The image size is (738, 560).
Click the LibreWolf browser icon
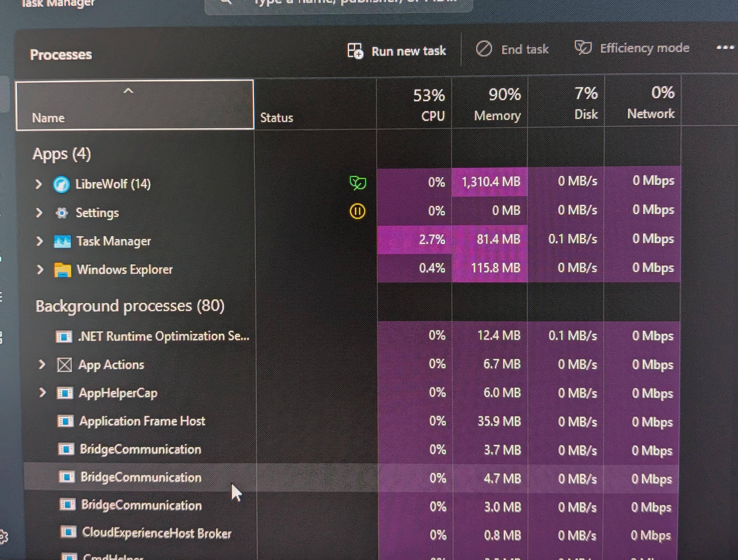[61, 184]
